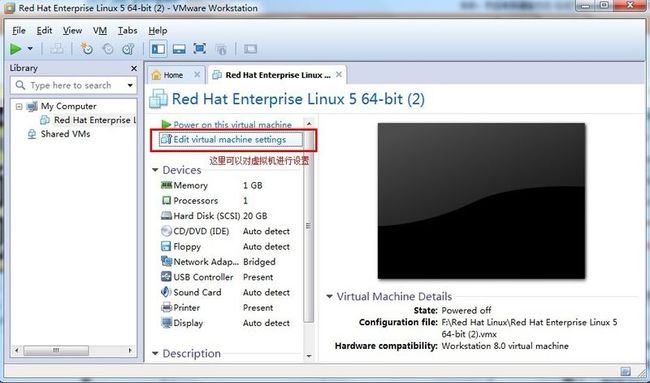Screen dimensions: 650x383
Task: Select the Floppy device row
Action: pos(227,247)
